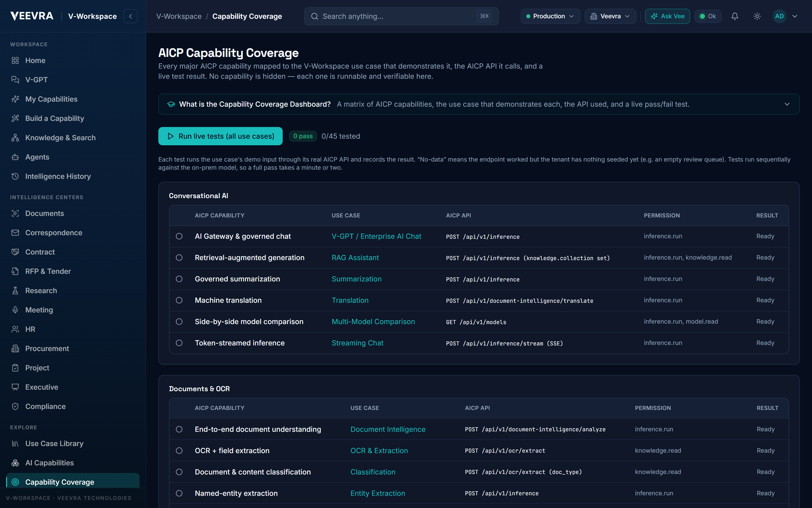Click the HR people icon
The image size is (812, 508).
[x=15, y=329]
